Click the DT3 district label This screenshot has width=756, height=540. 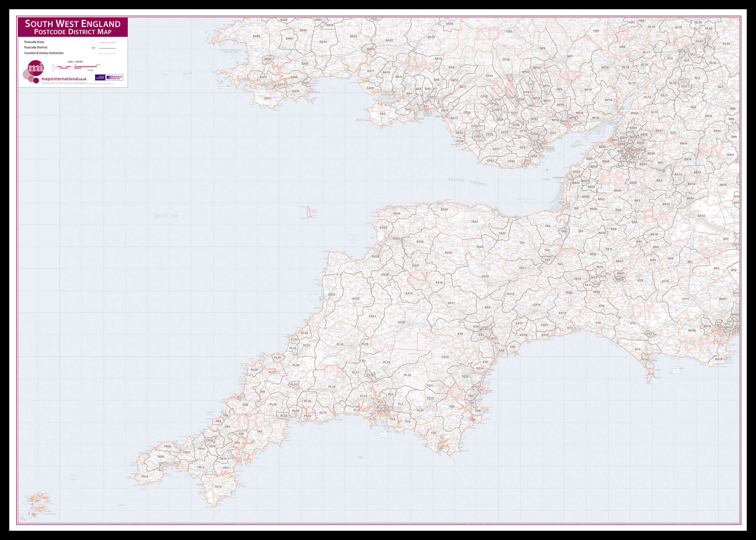click(x=637, y=349)
